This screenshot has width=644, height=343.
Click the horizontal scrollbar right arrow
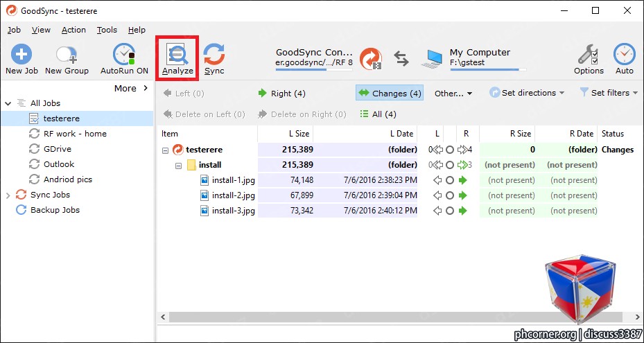[x=638, y=317]
